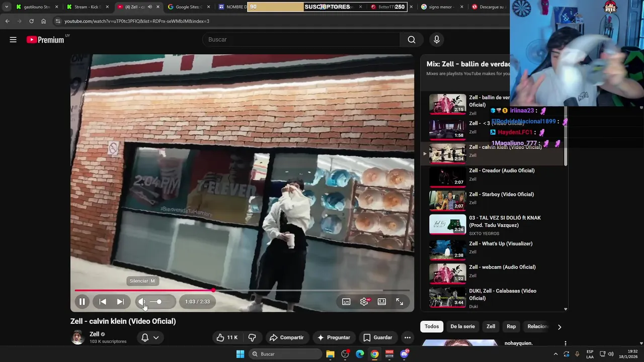Open Voicemeeter from taskbar
The height and width of the screenshot is (362, 644).
[389, 354]
